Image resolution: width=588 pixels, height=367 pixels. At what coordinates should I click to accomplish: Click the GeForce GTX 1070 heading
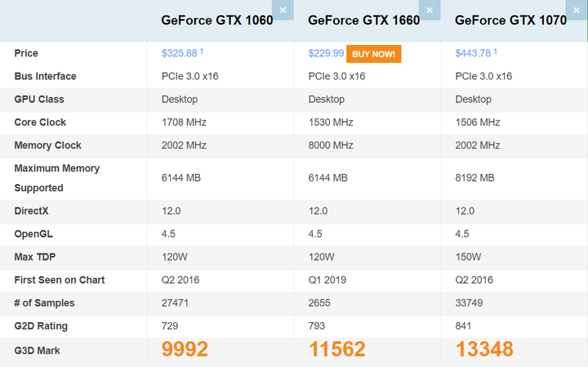coord(510,20)
